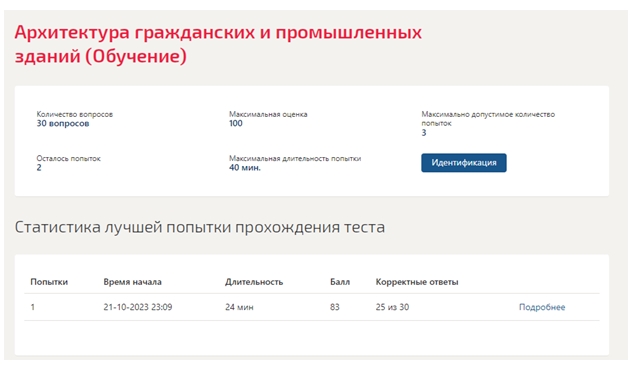Click the 24 мин duration cell
Viewport: 631px width, 381px height.
tap(239, 307)
